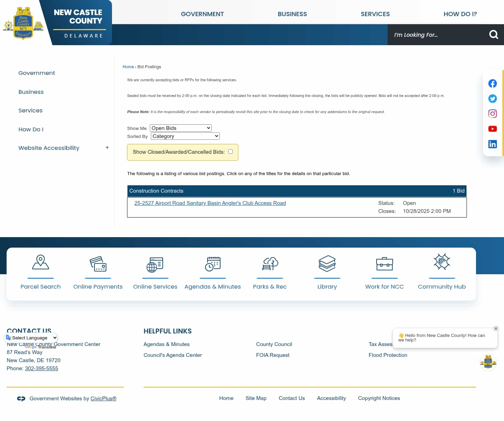Open the HOW DO I? menu
Viewport: 504px width, 421px height.
click(460, 14)
